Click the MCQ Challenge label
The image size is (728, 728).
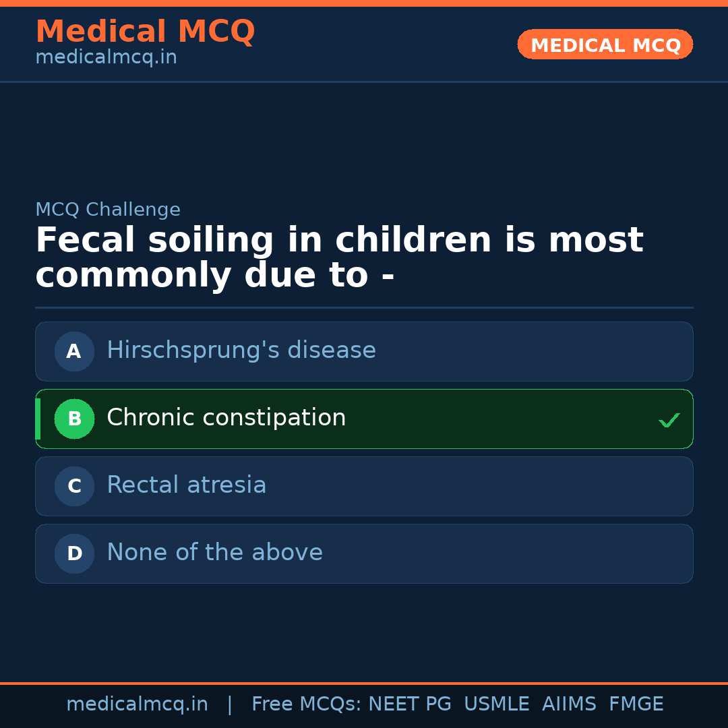(108, 210)
